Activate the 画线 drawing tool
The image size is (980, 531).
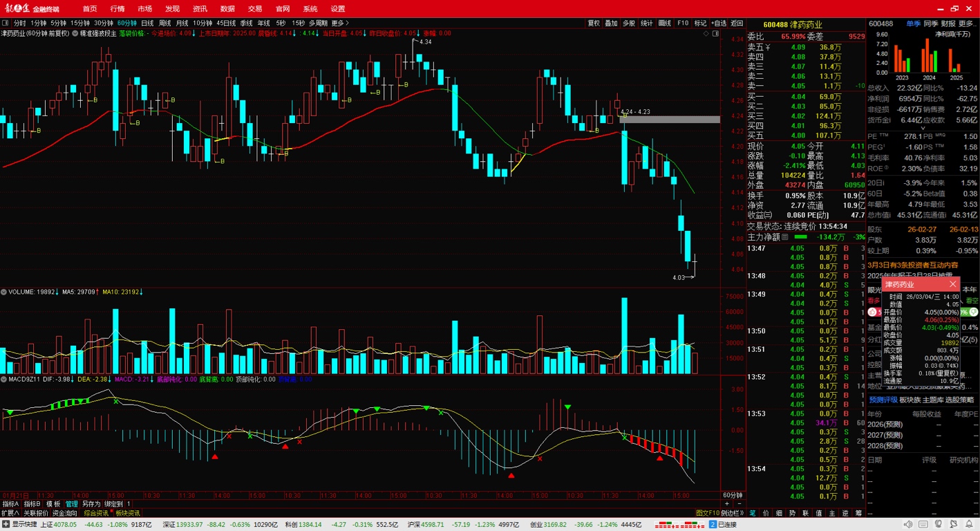point(665,23)
